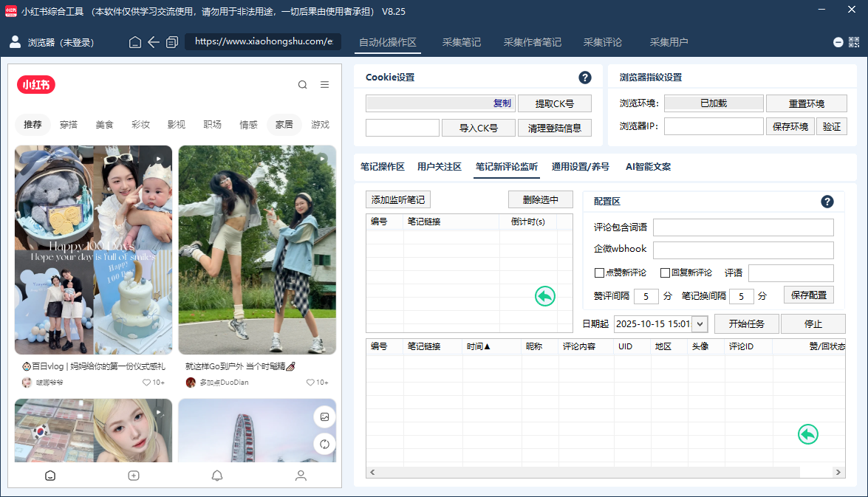
Task: Open the AI智能文案 tab
Action: click(x=648, y=167)
